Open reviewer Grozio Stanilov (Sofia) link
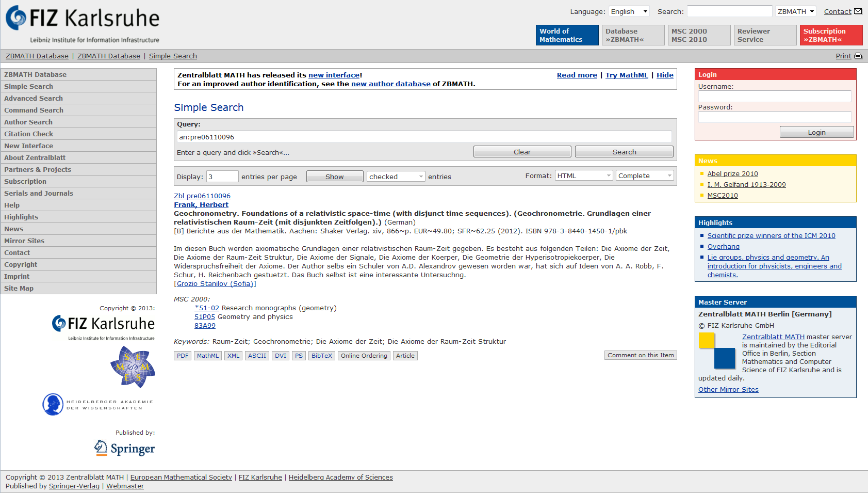868x493 pixels. (x=215, y=284)
